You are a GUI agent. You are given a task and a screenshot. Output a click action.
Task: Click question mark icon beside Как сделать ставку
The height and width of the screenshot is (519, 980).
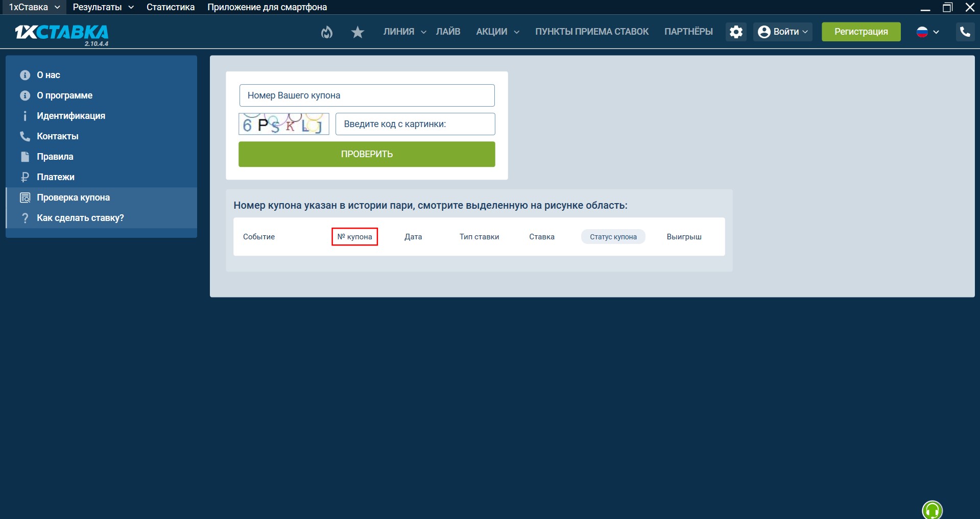[25, 218]
